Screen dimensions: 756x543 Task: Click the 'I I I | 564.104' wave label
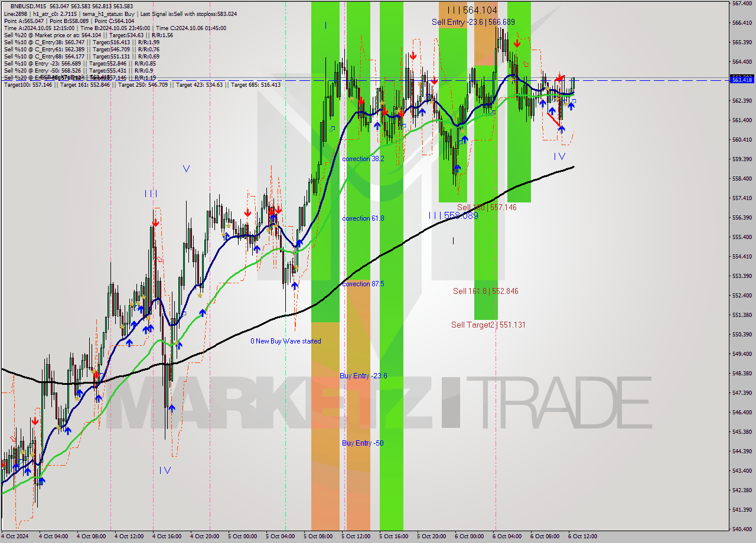coord(472,10)
